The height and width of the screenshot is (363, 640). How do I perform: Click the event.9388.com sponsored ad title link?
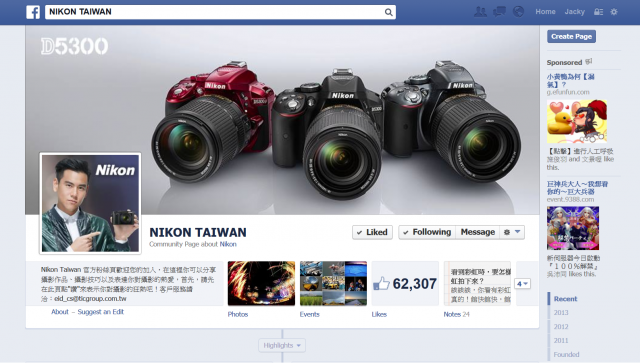coord(577,188)
